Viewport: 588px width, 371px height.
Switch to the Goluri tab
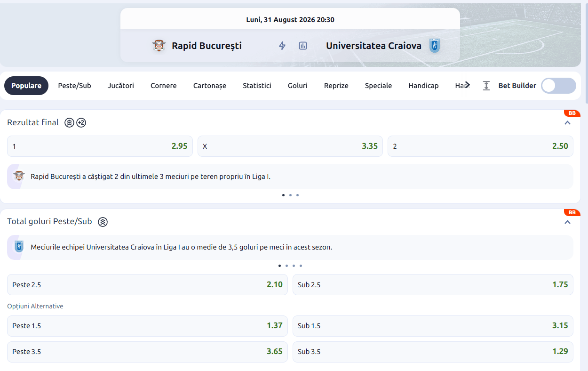(x=298, y=86)
